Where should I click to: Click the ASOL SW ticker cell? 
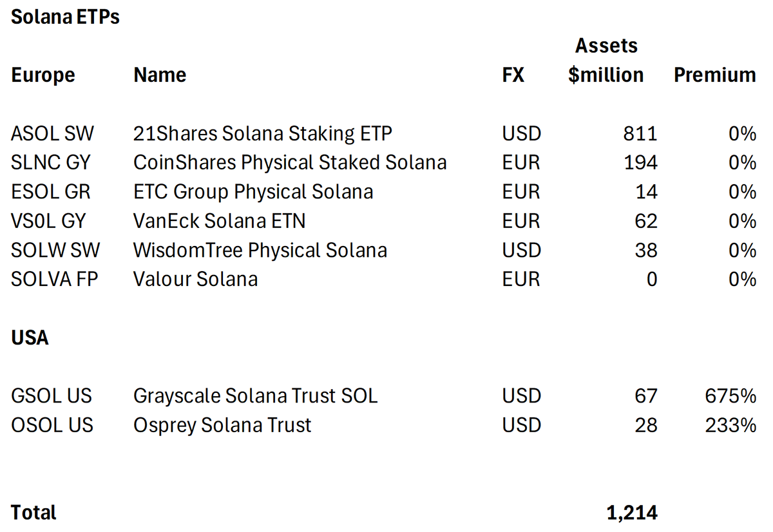pyautogui.click(x=52, y=134)
